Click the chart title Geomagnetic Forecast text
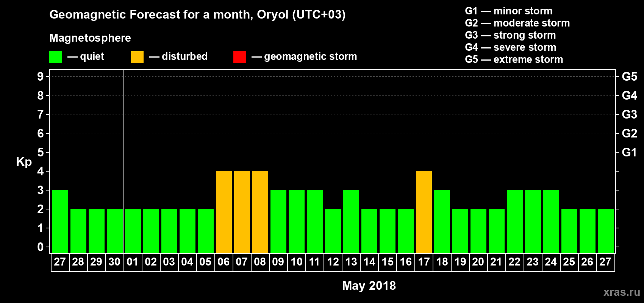 coord(197,15)
